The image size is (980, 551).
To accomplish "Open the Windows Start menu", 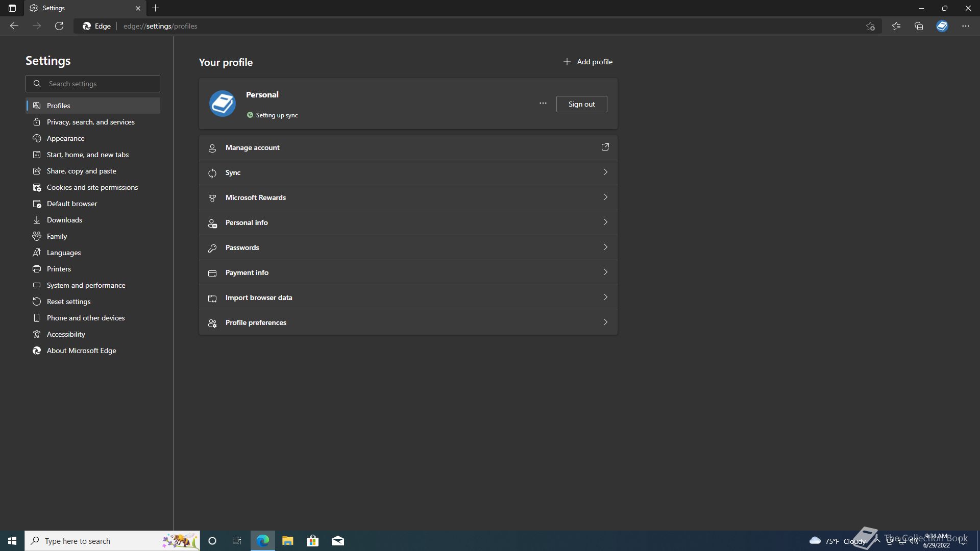I will coord(12,541).
